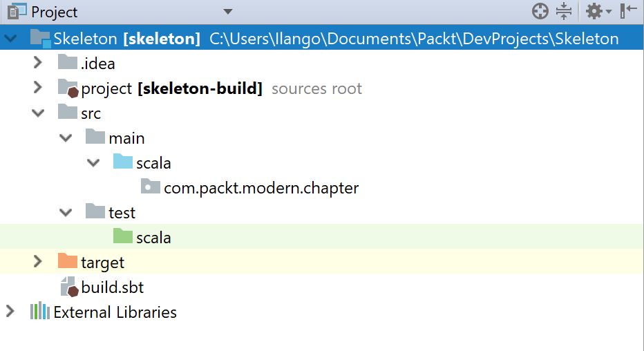
Task: Hide the Project tool window
Action: 628,11
